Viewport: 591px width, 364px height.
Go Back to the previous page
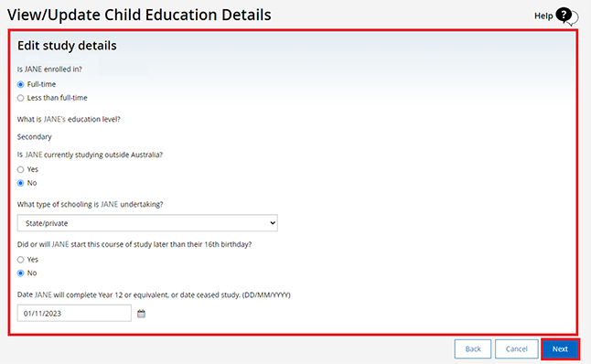[x=473, y=349]
